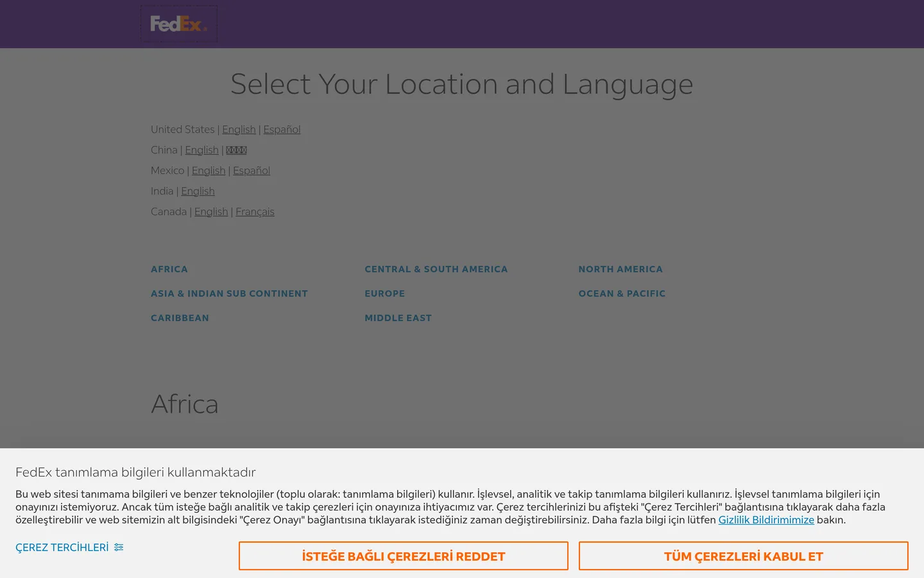Select English for Canada
924x578 pixels.
click(x=211, y=212)
